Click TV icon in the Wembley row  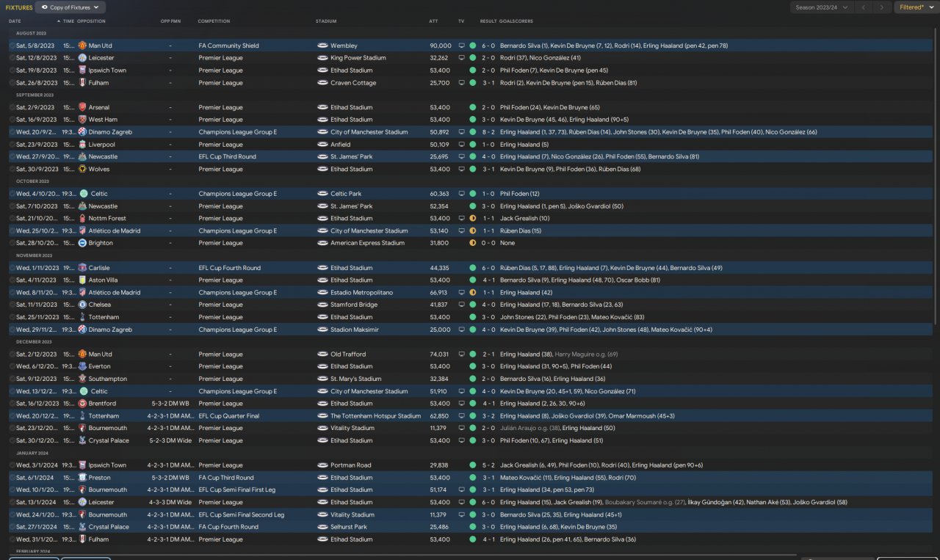[x=462, y=46]
